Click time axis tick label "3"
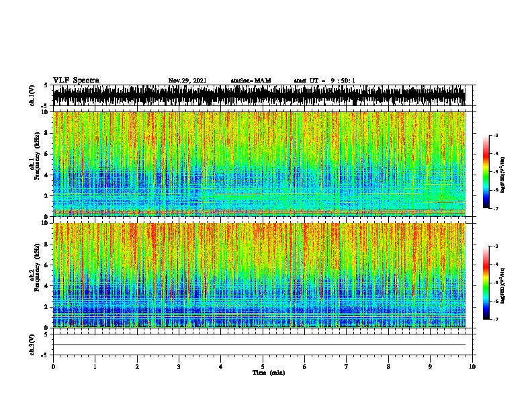 coord(179,367)
